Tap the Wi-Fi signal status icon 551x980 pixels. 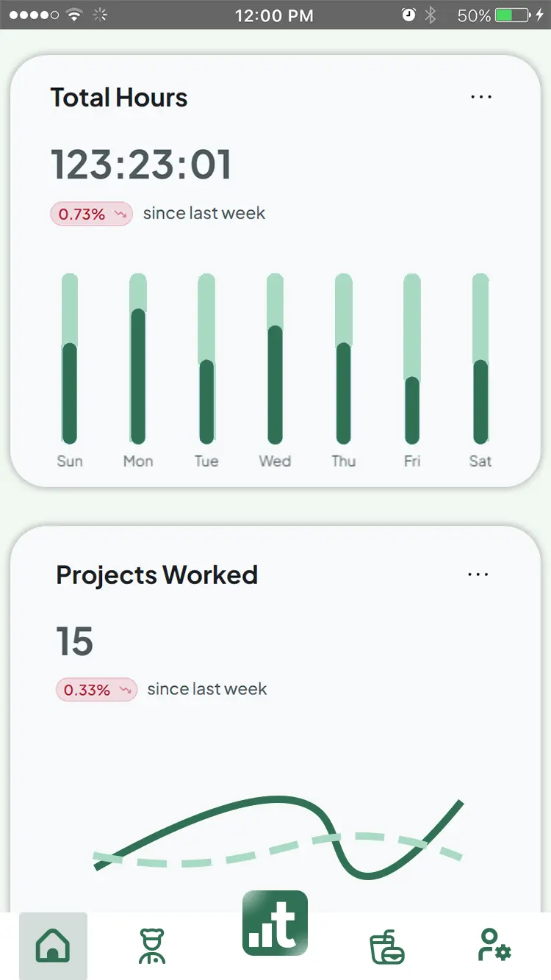click(x=73, y=15)
